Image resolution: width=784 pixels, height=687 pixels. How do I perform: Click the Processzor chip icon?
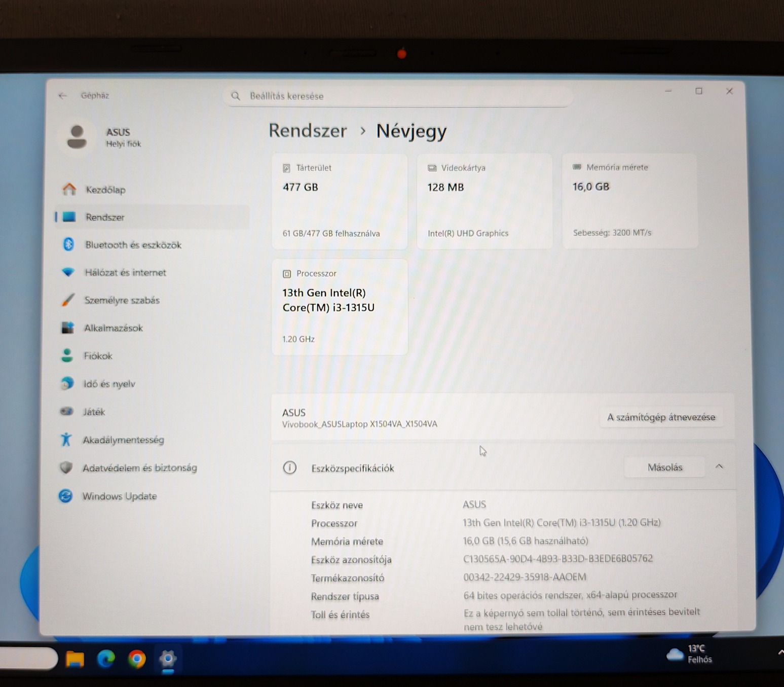[x=287, y=274]
